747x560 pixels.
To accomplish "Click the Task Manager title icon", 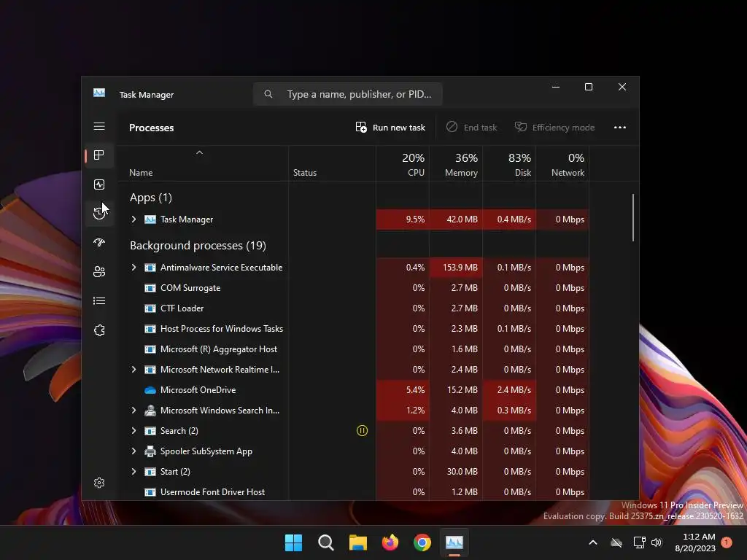I will click(x=99, y=93).
